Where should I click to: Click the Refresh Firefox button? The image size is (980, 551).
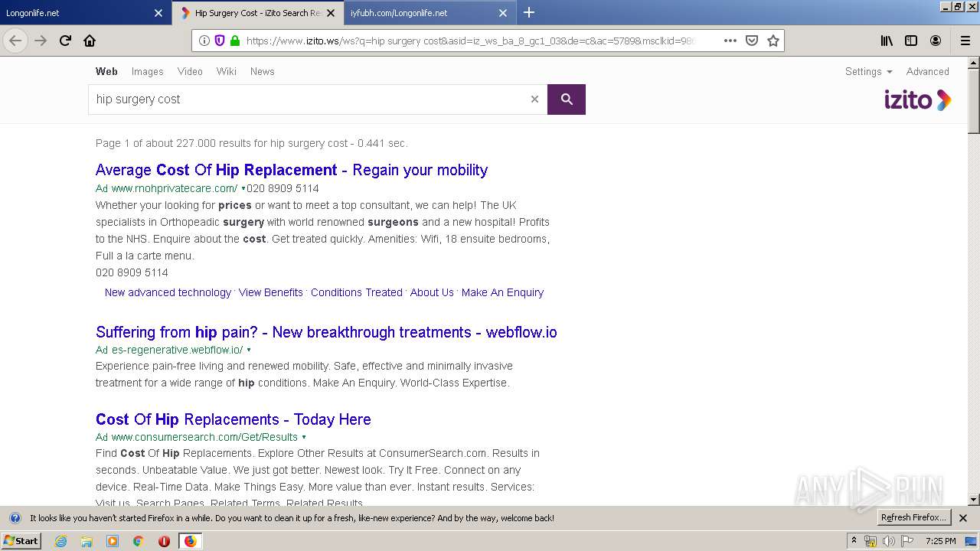pyautogui.click(x=914, y=518)
